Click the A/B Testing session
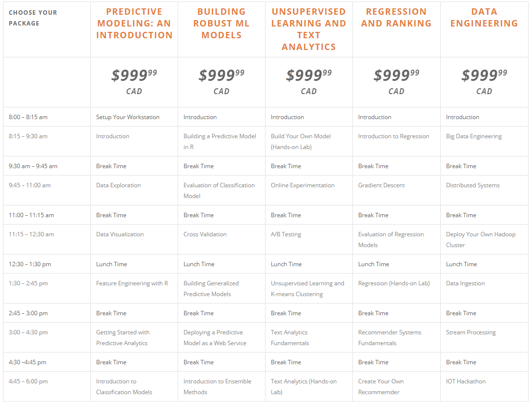This screenshot has height=404, width=532. [x=286, y=234]
